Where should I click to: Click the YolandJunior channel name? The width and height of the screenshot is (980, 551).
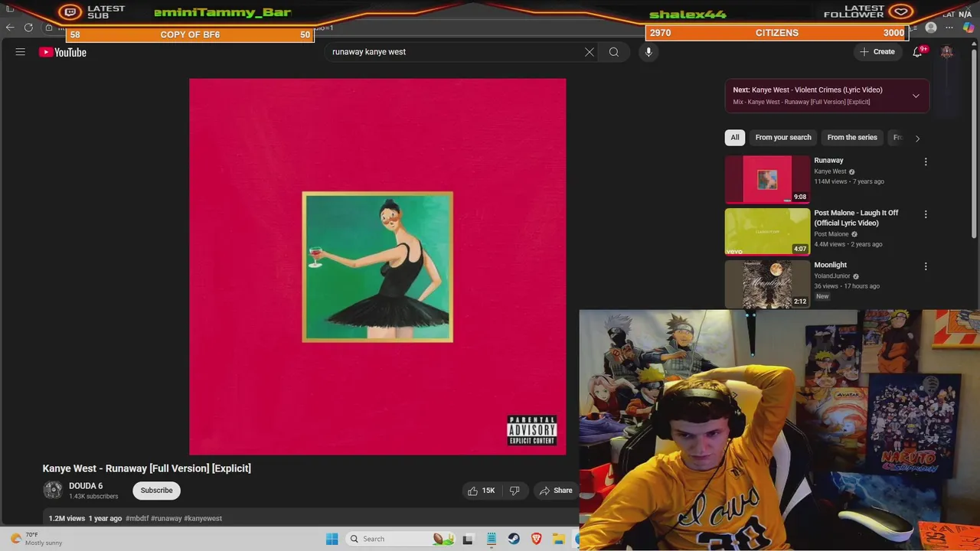831,276
